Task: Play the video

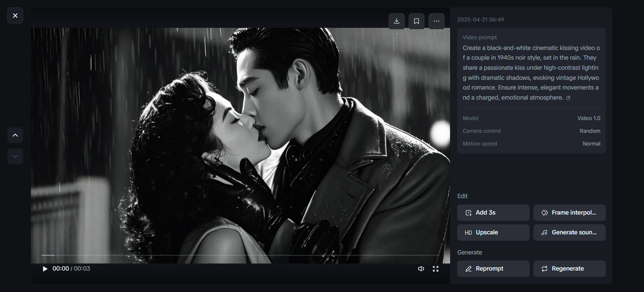Action: tap(45, 269)
